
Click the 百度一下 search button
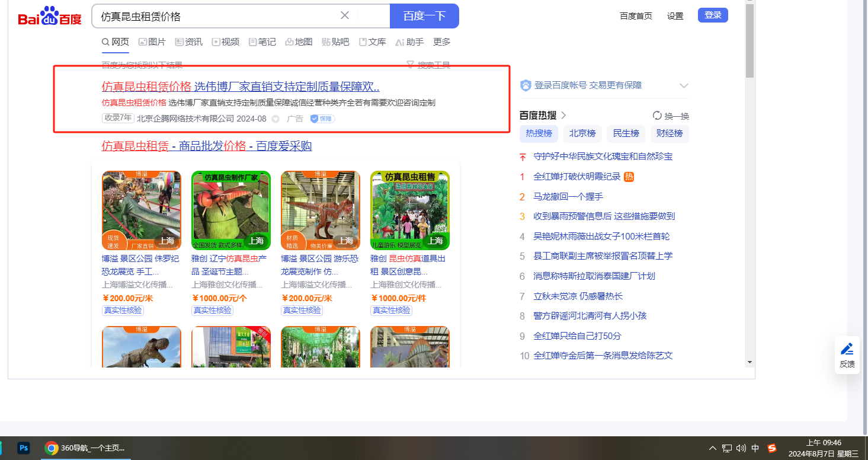(424, 16)
